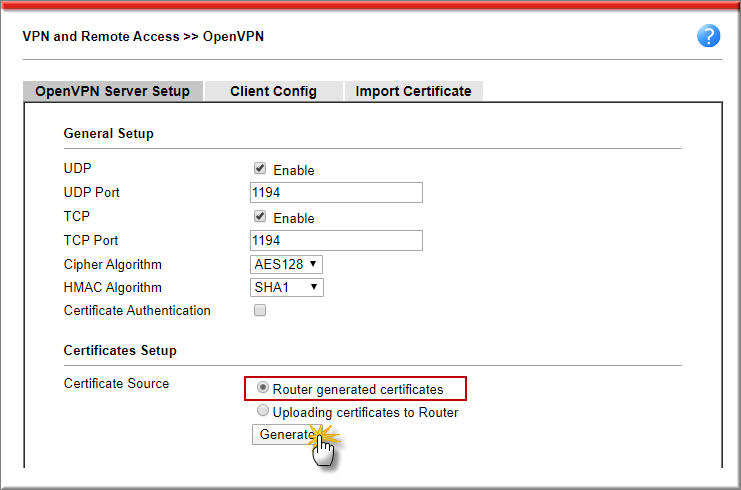This screenshot has height=490, width=741.
Task: Click the Certificate Authentication label
Action: click(x=137, y=310)
